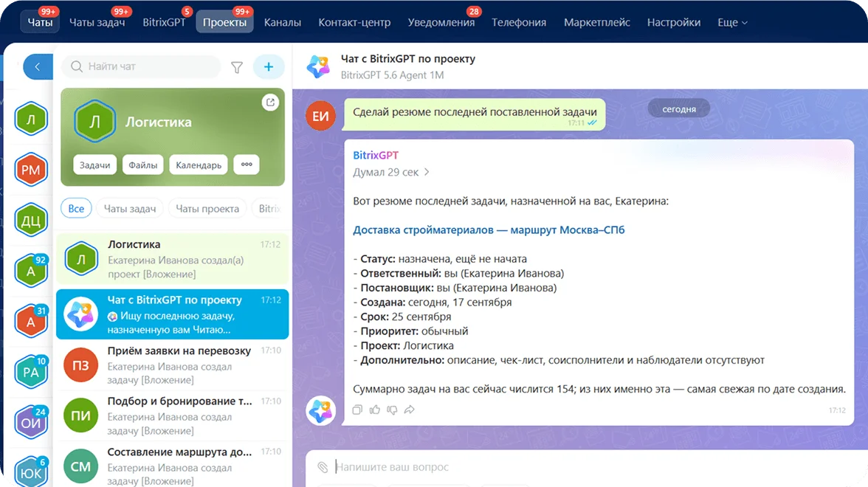Click the Логистика project avatar in the card
The height and width of the screenshot is (487, 868).
click(94, 122)
